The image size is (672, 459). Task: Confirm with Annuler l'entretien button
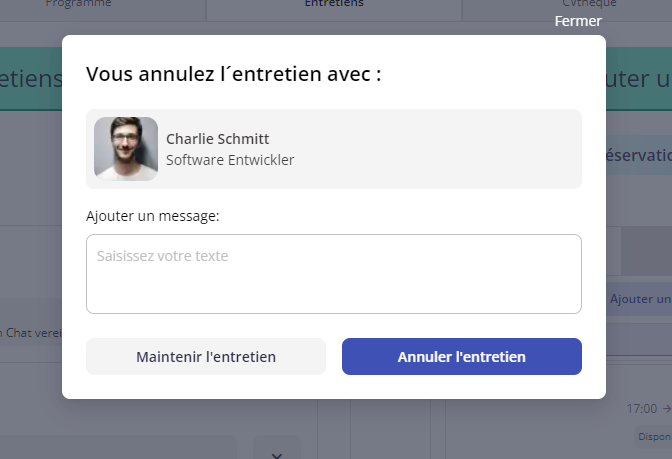[461, 356]
